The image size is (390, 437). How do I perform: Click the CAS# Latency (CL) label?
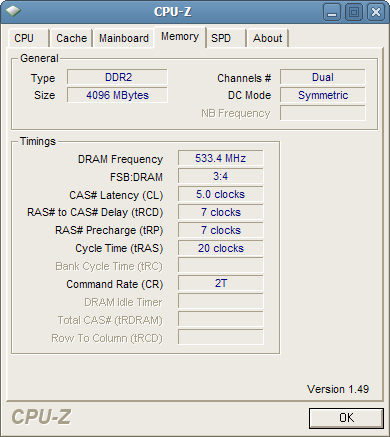click(x=116, y=195)
